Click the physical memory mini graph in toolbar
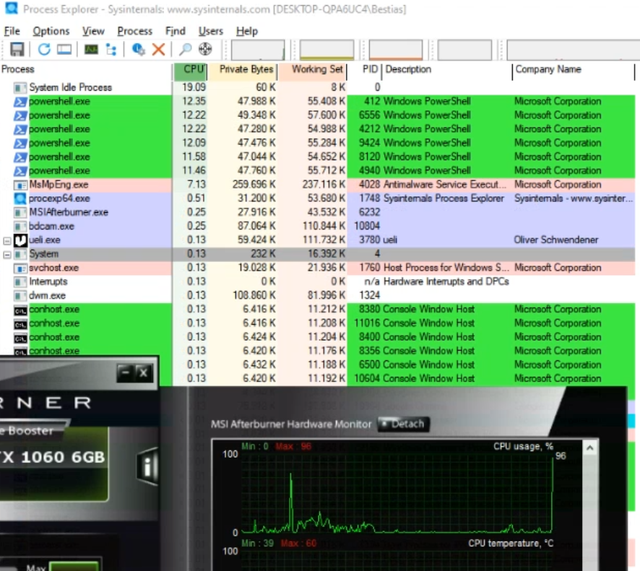This screenshot has height=571, width=640. point(396,50)
